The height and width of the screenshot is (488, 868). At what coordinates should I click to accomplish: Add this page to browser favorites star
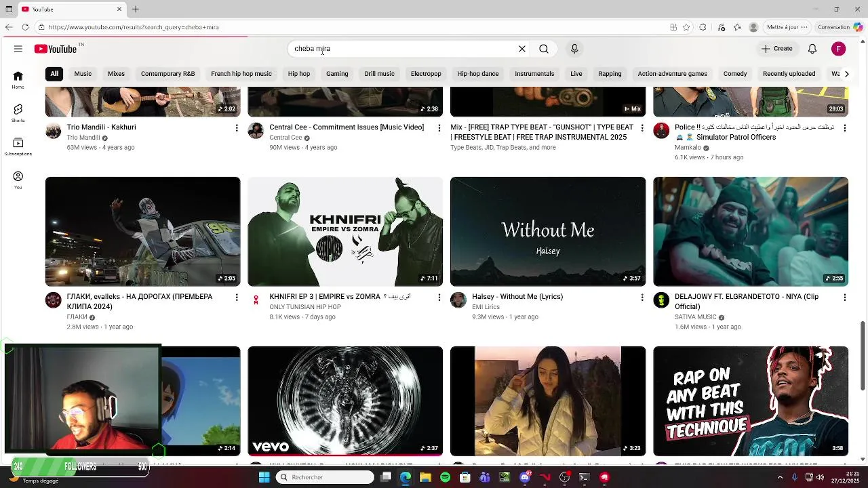click(x=686, y=27)
